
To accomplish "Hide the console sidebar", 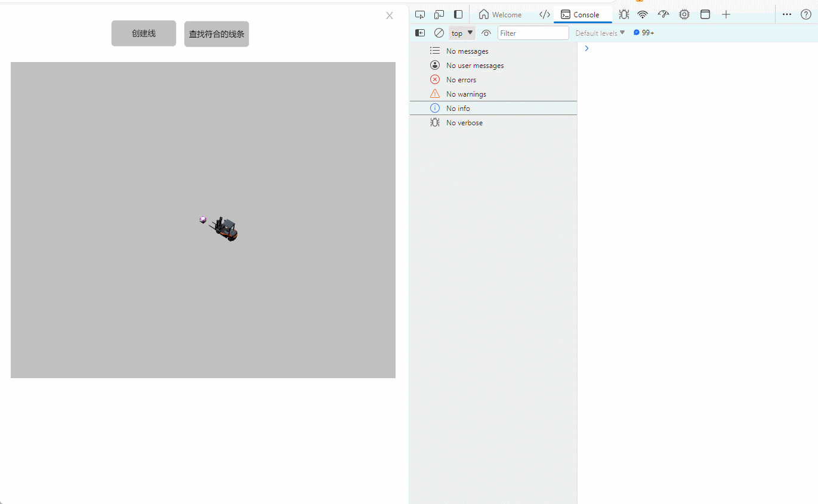I will click(420, 33).
